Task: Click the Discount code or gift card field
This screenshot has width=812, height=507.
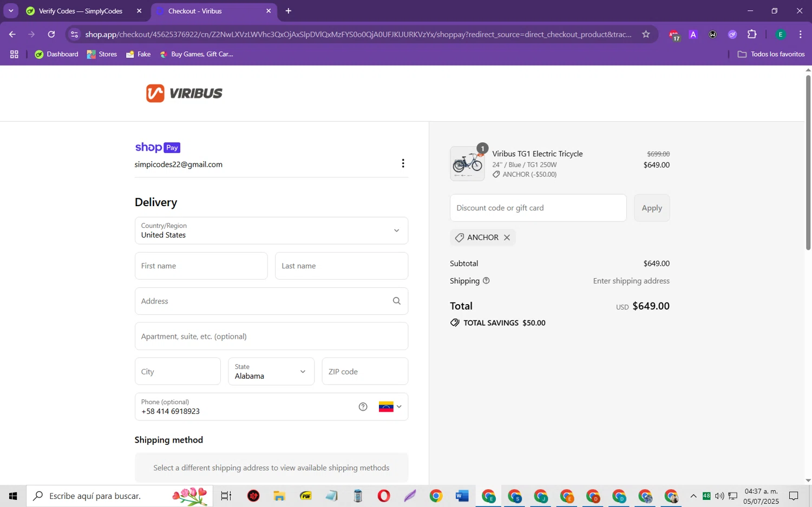Action: (x=538, y=208)
